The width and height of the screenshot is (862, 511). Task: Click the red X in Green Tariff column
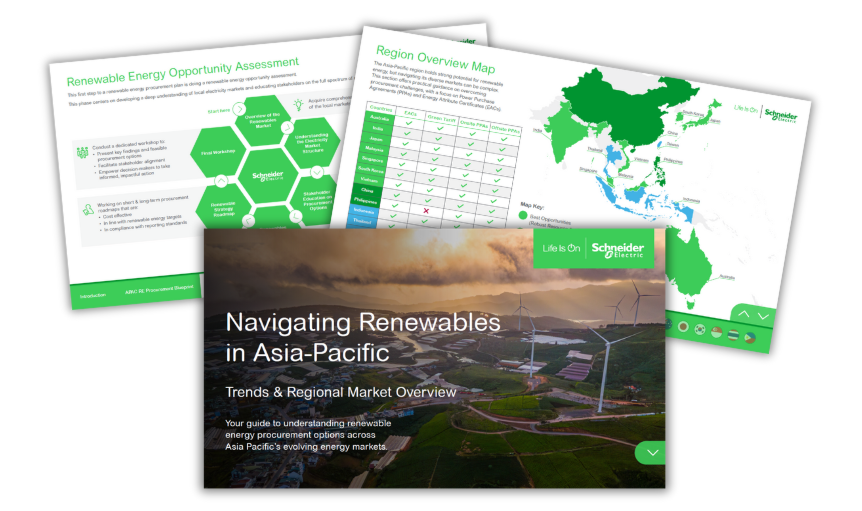[426, 211]
